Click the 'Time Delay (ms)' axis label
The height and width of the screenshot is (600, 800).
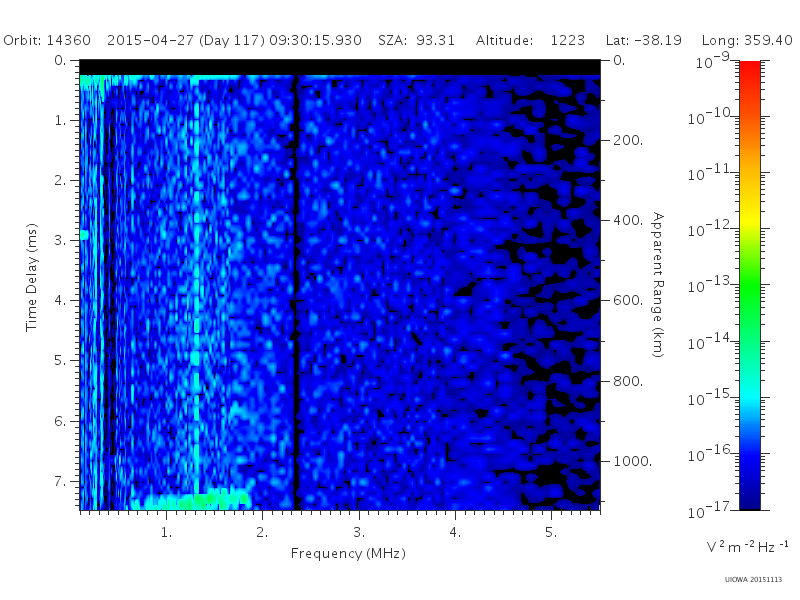pos(32,277)
